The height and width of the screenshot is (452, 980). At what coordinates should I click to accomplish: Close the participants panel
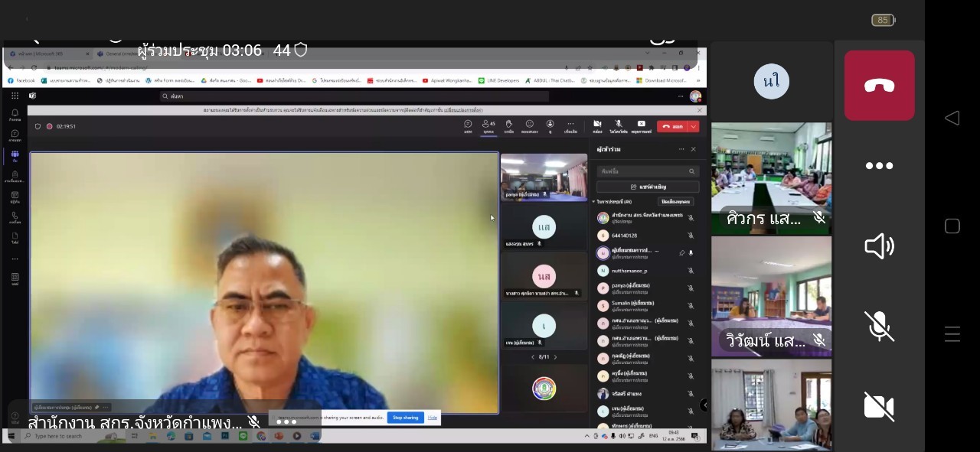[694, 149]
